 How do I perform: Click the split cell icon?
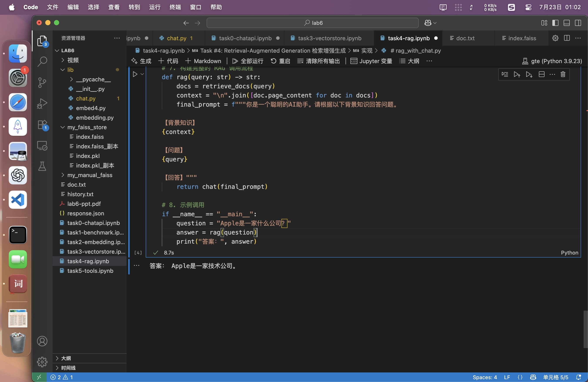(x=541, y=74)
